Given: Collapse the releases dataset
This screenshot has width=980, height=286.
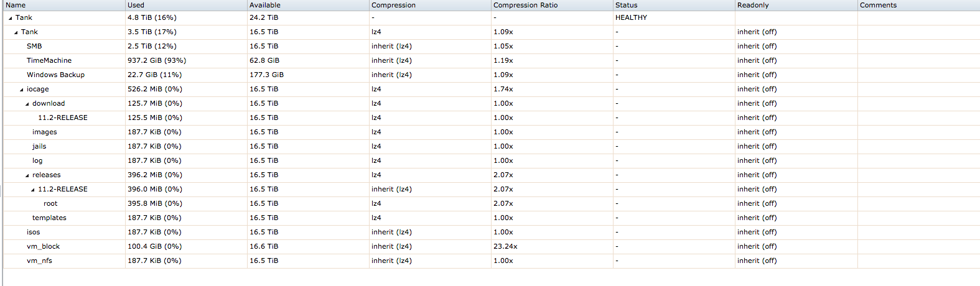Looking at the screenshot, I should click(x=27, y=175).
